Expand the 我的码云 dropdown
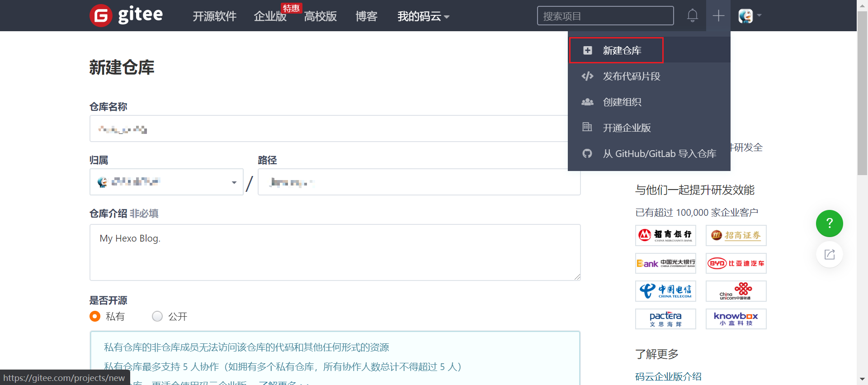This screenshot has height=385, width=868. point(423,16)
